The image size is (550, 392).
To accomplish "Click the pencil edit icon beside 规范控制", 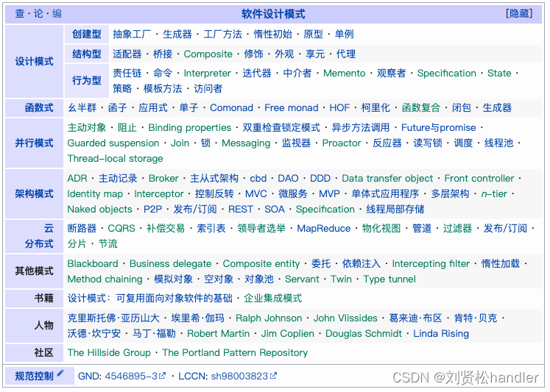I will [60, 373].
